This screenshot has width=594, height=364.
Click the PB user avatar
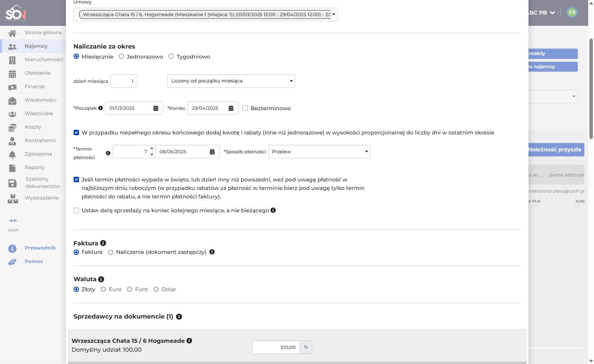(x=572, y=12)
